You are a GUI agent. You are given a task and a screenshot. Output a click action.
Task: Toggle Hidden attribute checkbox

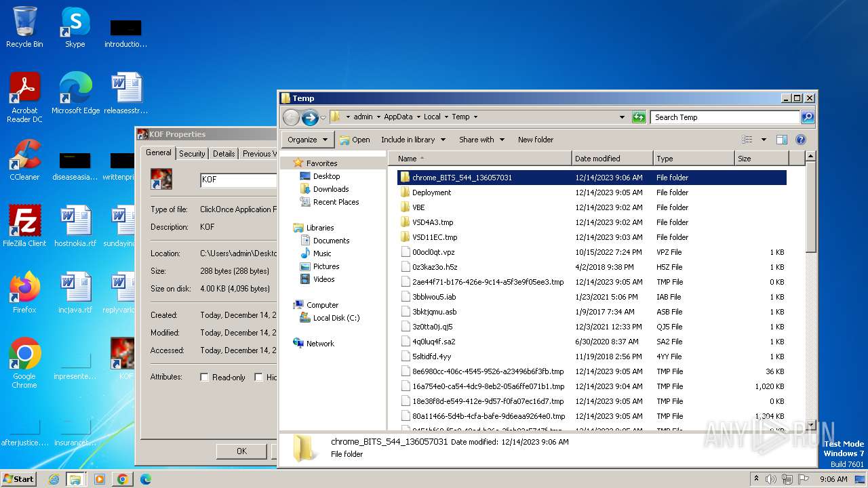(x=258, y=378)
